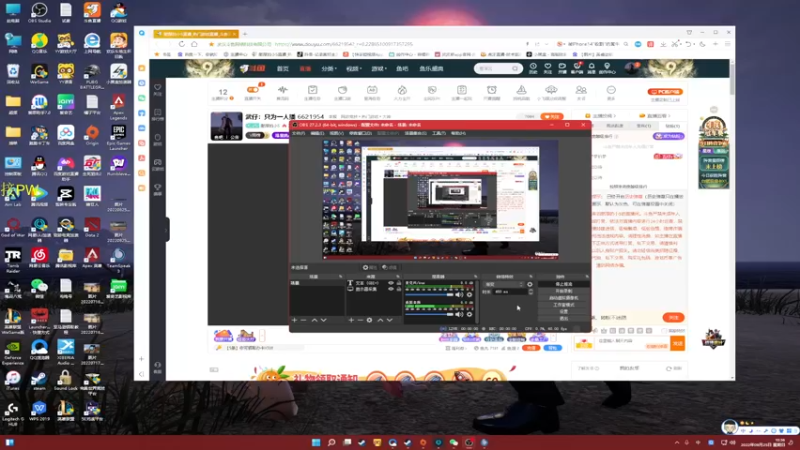Image resolution: width=800 pixels, height=450 pixels.
Task: Open GeForce Experience desktop shortcut
Action: [x=13, y=352]
